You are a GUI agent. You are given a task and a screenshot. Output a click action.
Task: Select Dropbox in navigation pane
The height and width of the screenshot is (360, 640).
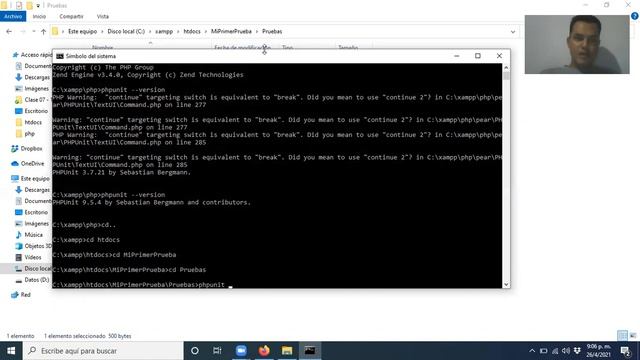tap(27, 149)
